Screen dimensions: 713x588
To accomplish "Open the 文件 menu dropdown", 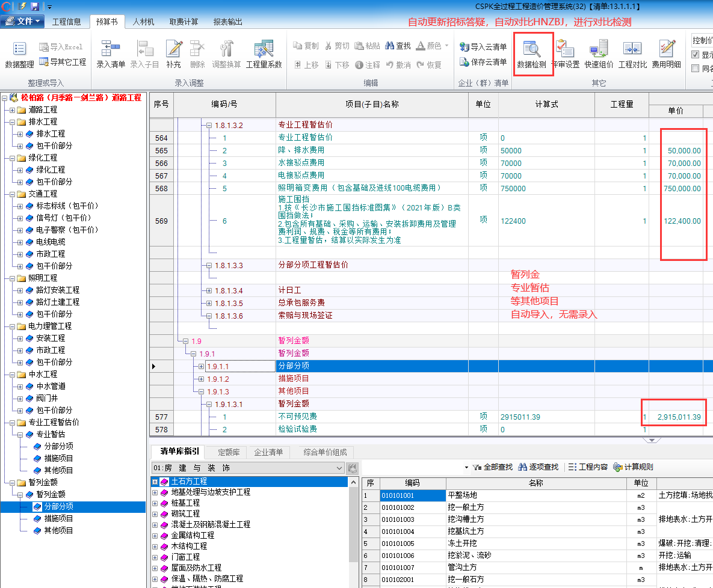I will (x=22, y=22).
